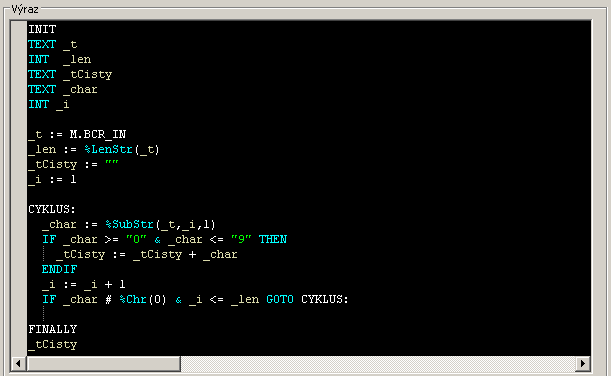Click the final _tCisty result line
Viewport: 611px width, 376px height.
coord(53,344)
